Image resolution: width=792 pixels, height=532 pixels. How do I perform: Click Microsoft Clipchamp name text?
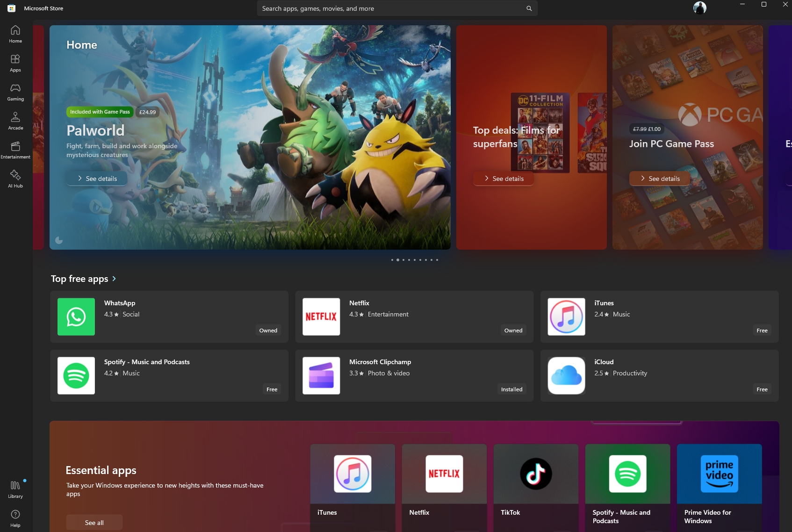tap(380, 362)
